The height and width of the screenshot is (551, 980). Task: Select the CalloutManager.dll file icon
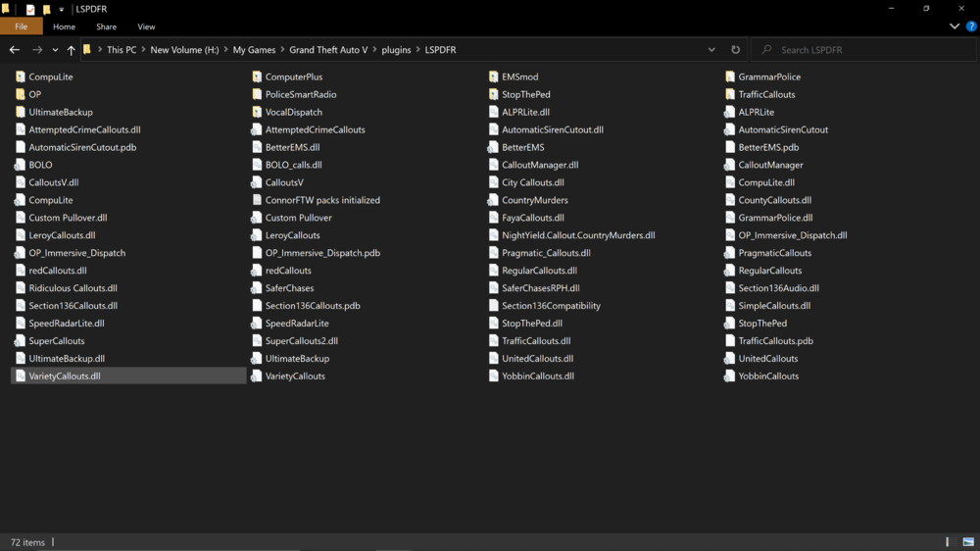click(x=493, y=165)
